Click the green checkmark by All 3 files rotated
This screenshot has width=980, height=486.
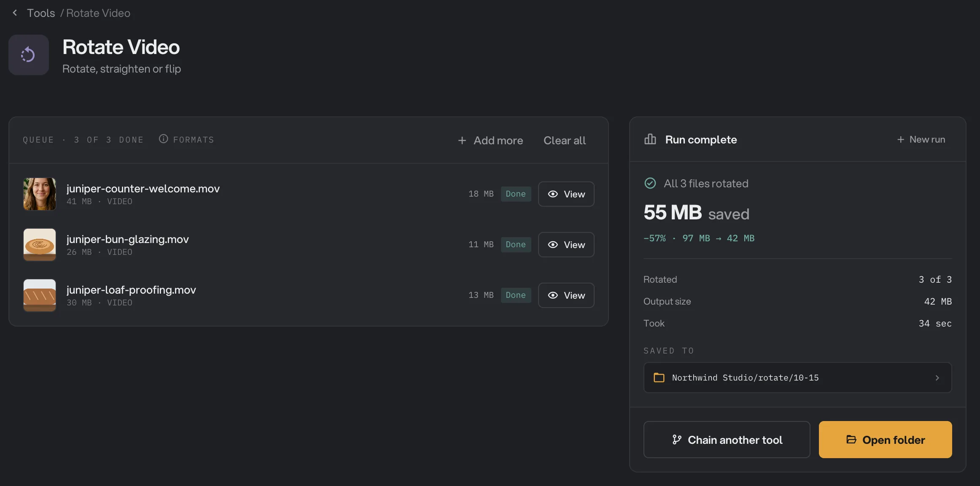[x=650, y=183]
